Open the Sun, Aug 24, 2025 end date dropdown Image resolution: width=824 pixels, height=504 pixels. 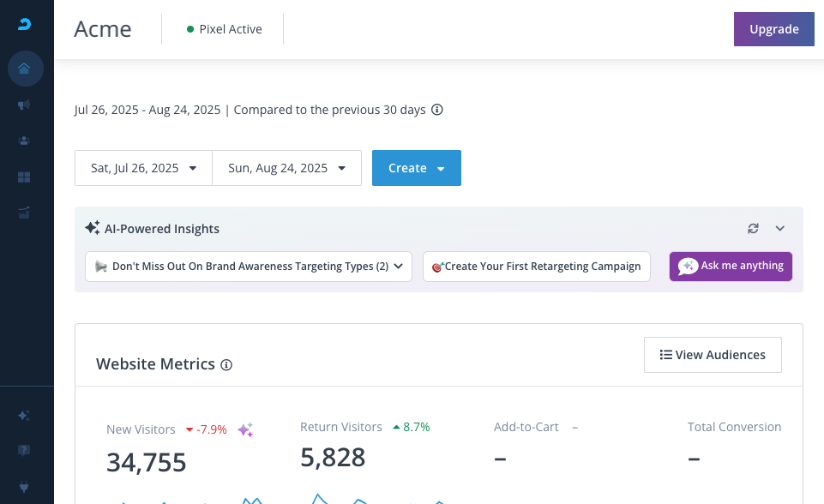(286, 168)
